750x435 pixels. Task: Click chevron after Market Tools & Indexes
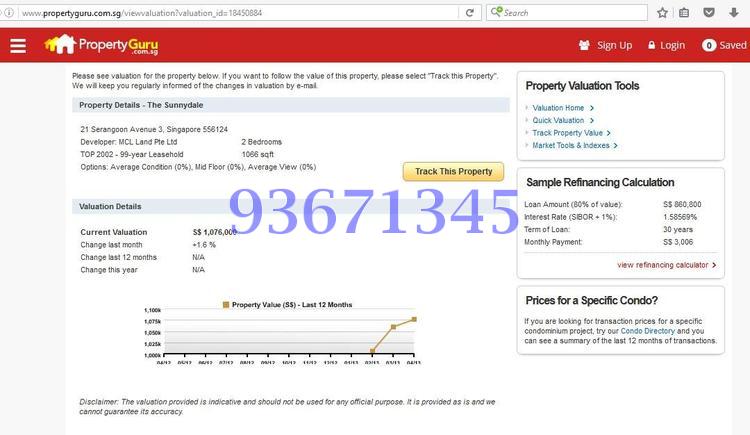(616, 145)
